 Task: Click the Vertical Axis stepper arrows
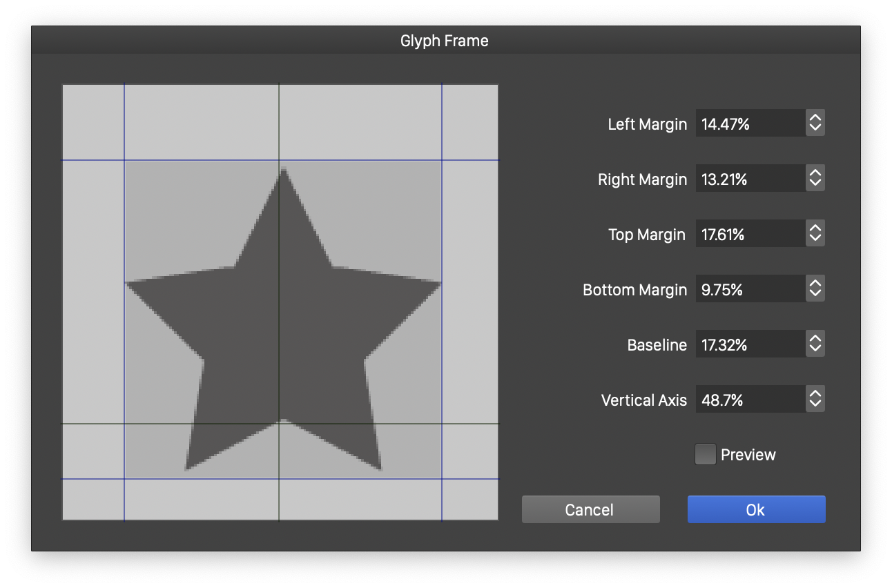click(x=815, y=399)
